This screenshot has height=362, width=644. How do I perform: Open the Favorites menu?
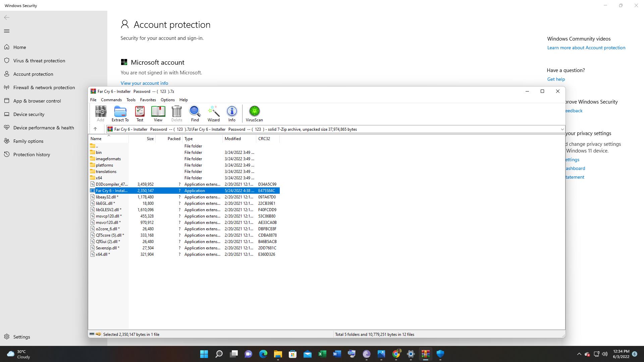148,100
